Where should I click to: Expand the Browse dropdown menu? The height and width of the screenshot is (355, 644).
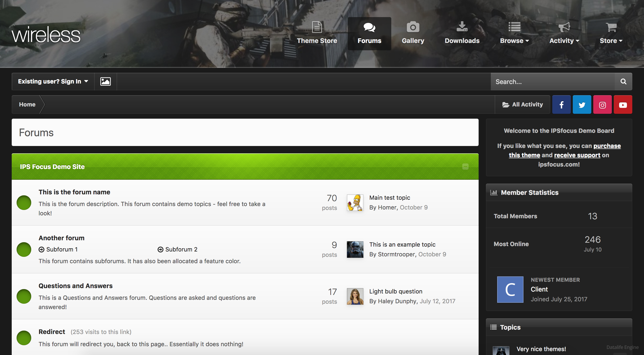(x=514, y=33)
